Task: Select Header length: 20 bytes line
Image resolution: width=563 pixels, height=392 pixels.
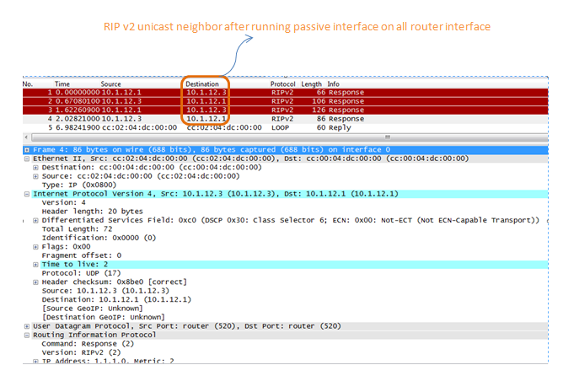Action: click(x=92, y=212)
